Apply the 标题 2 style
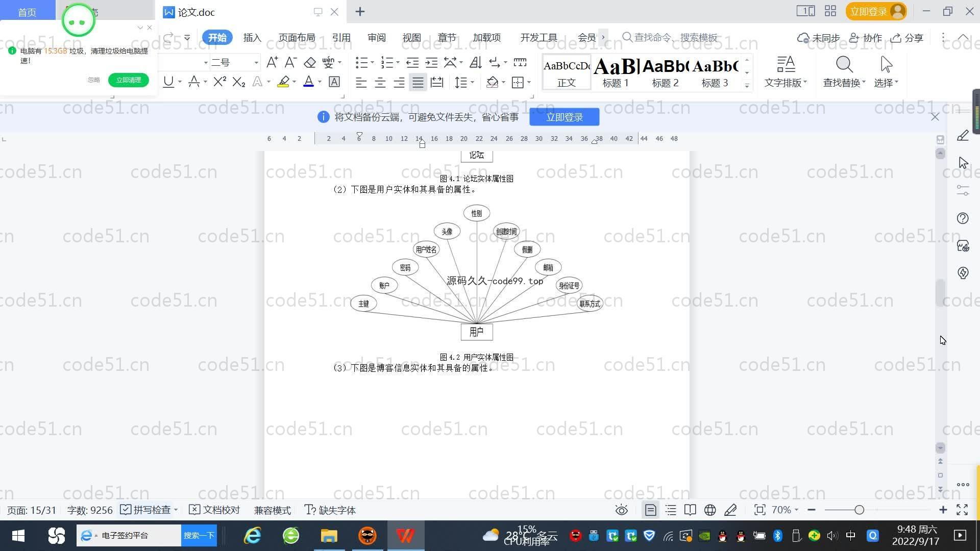The image size is (980, 551). click(666, 72)
